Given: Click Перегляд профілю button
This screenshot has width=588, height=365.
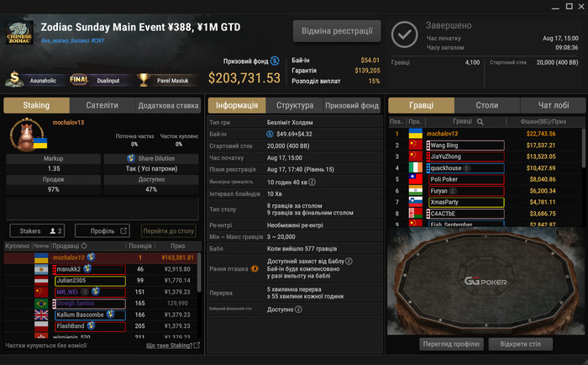Looking at the screenshot, I should [x=451, y=344].
